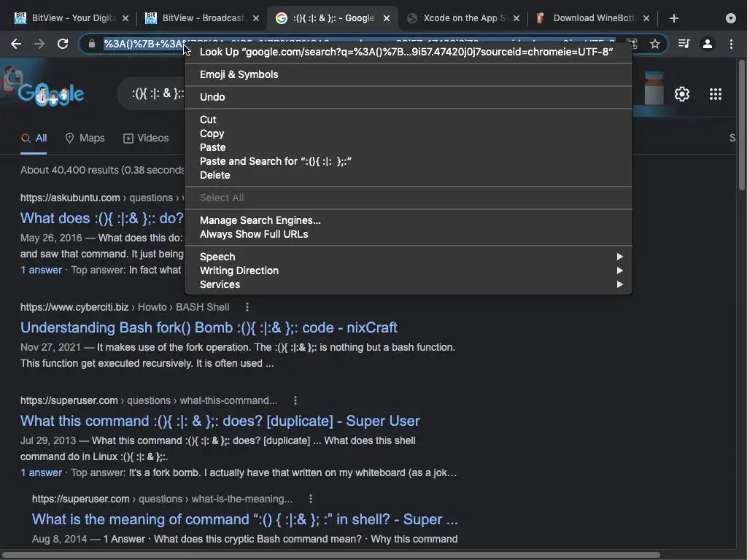Open 'What is the meaning of command' result
The image size is (747, 560).
pyautogui.click(x=245, y=519)
